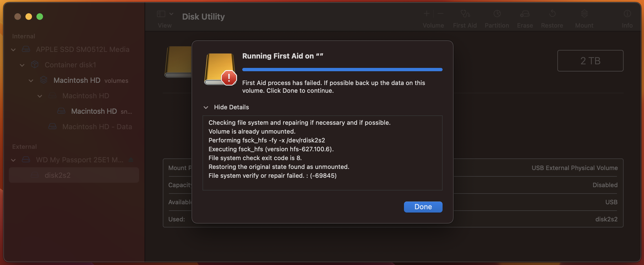644x265 pixels.
Task: Click the First Aid progress bar
Action: click(x=342, y=70)
